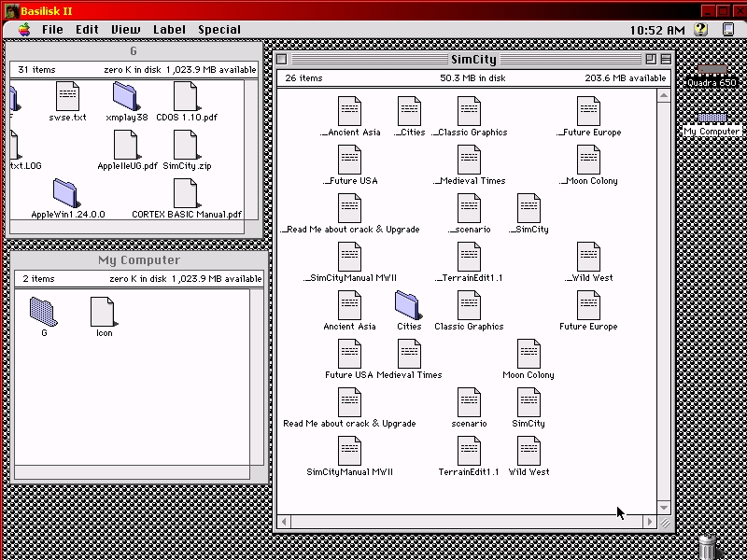This screenshot has height=560, width=747.
Task: Open the Special menu
Action: tap(219, 29)
